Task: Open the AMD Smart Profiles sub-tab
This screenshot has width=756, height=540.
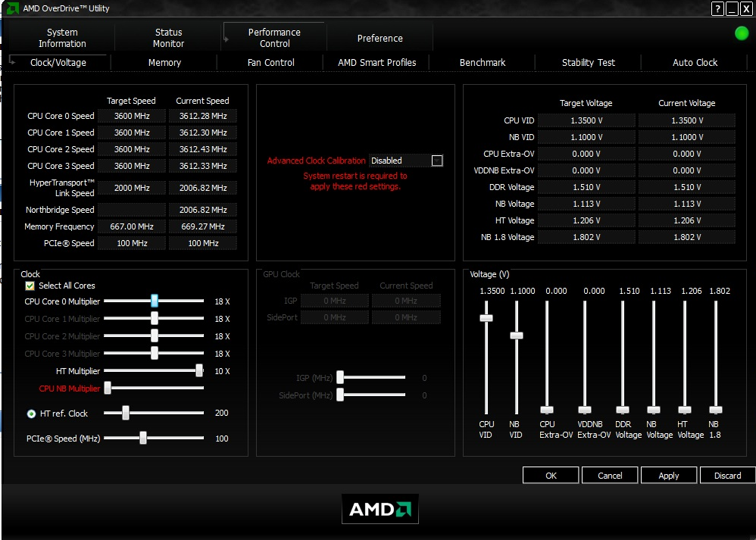Action: pos(376,62)
